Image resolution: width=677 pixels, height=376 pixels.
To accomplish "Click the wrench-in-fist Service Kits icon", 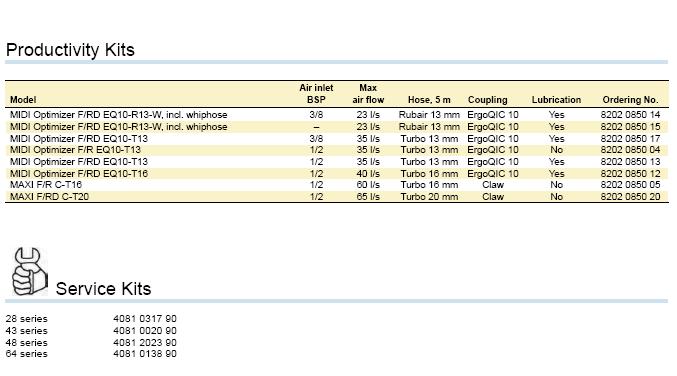I will click(x=29, y=271).
